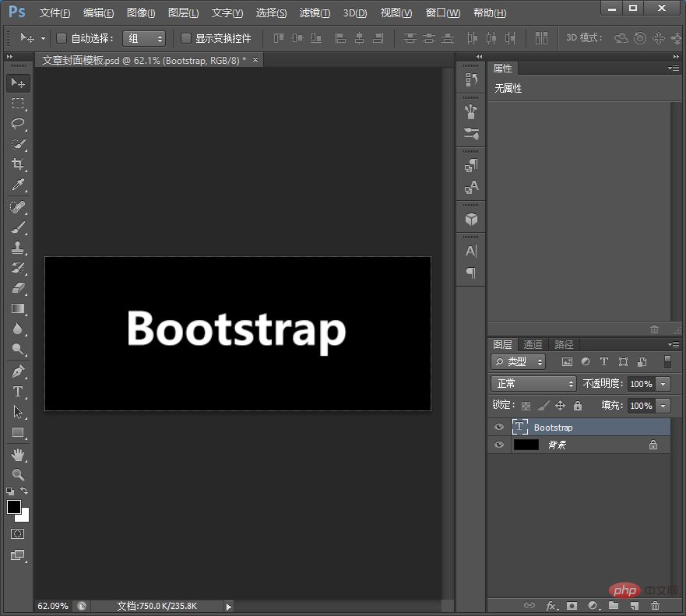Open the History panel icon
Screen dimensions: 686x616
coord(471,79)
